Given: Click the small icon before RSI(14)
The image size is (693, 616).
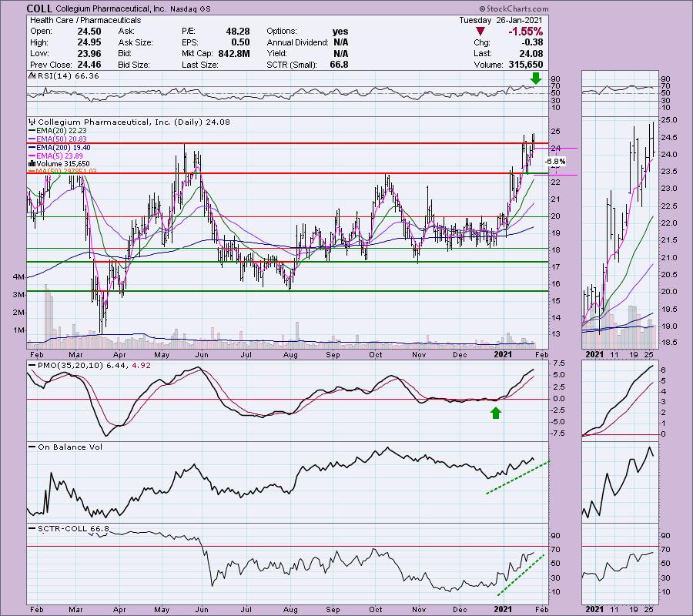Looking at the screenshot, I should click(x=32, y=76).
